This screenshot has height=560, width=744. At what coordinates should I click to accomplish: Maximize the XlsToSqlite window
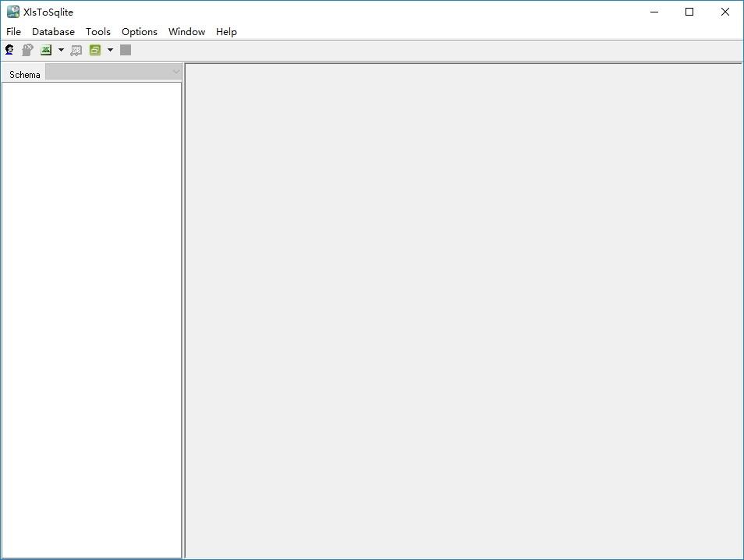tap(689, 12)
